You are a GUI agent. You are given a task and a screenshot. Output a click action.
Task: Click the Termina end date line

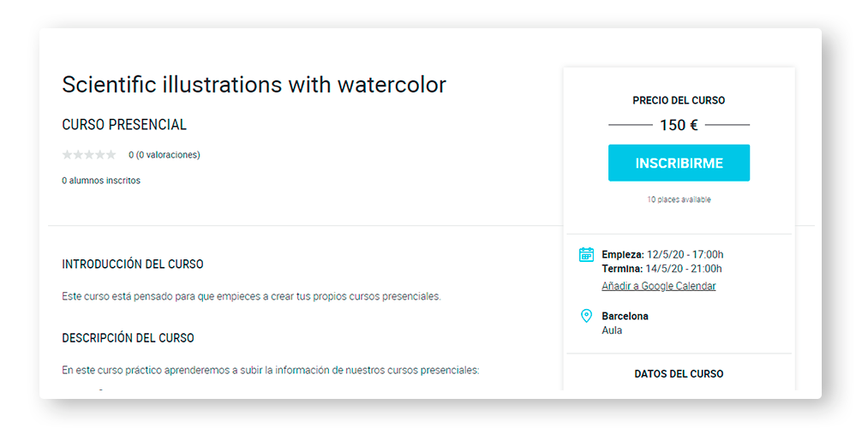click(x=662, y=269)
